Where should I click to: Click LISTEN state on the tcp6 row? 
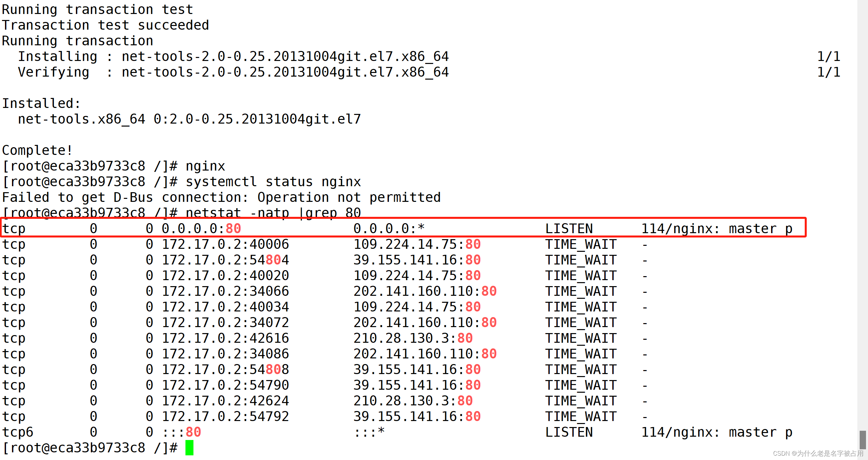(568, 432)
